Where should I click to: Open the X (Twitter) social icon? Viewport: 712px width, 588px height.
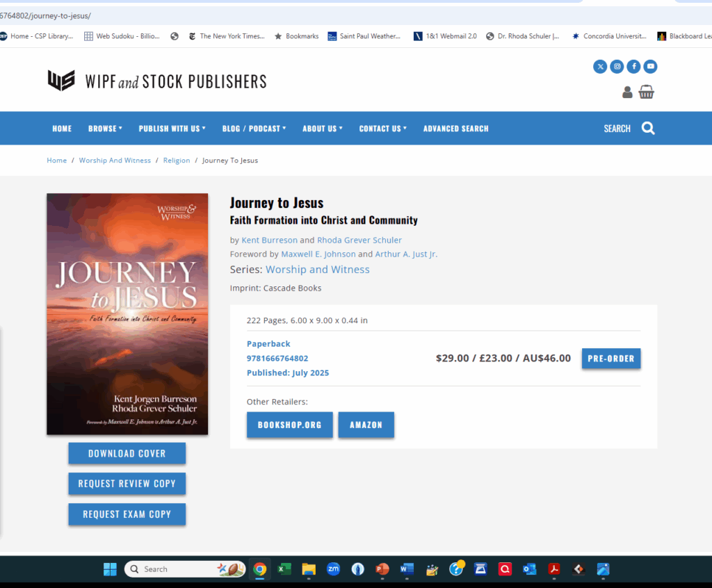tap(600, 67)
